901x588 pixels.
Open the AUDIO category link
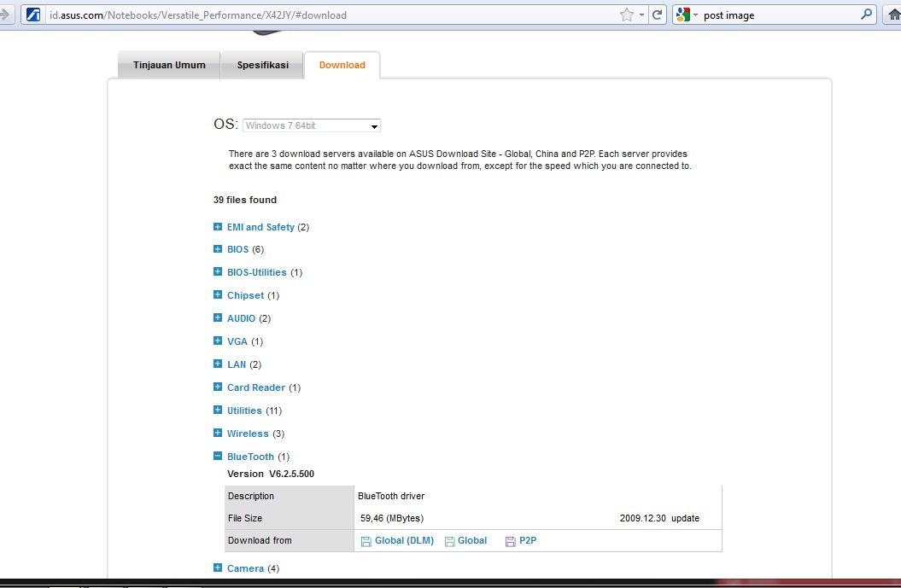pyautogui.click(x=242, y=318)
